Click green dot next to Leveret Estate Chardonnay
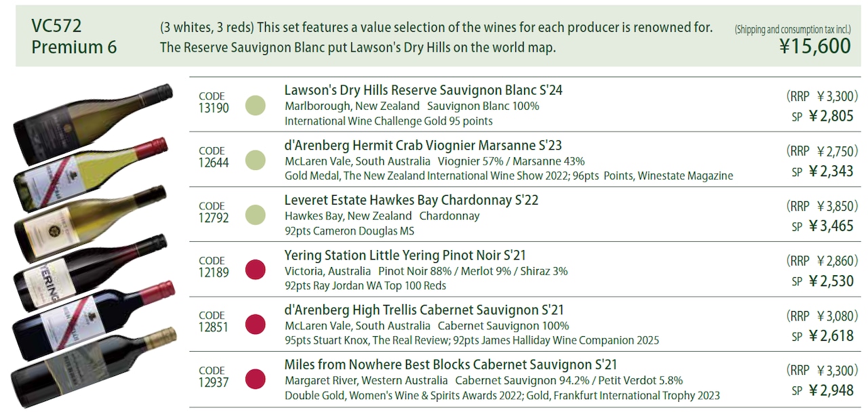868x412 pixels. [x=255, y=215]
